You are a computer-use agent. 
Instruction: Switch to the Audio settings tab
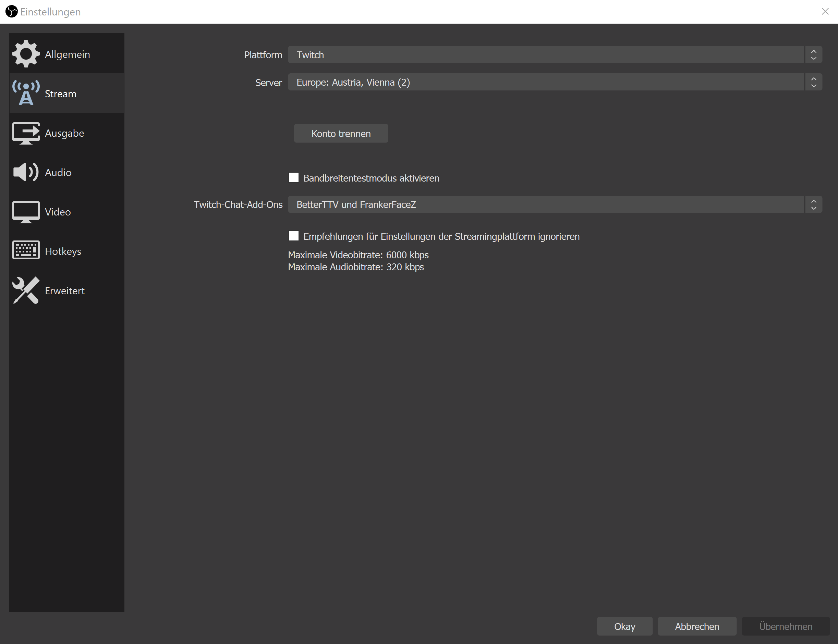[58, 173]
